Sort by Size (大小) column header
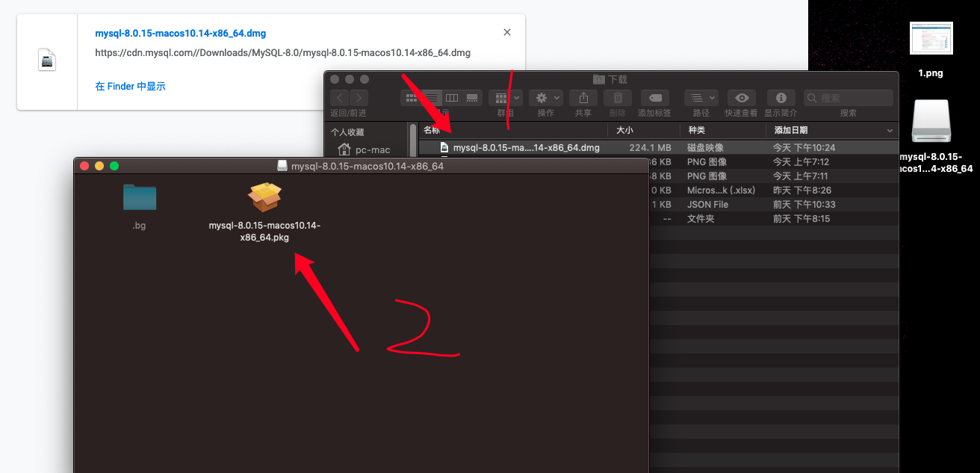Viewport: 980px width, 473px height. 624,130
